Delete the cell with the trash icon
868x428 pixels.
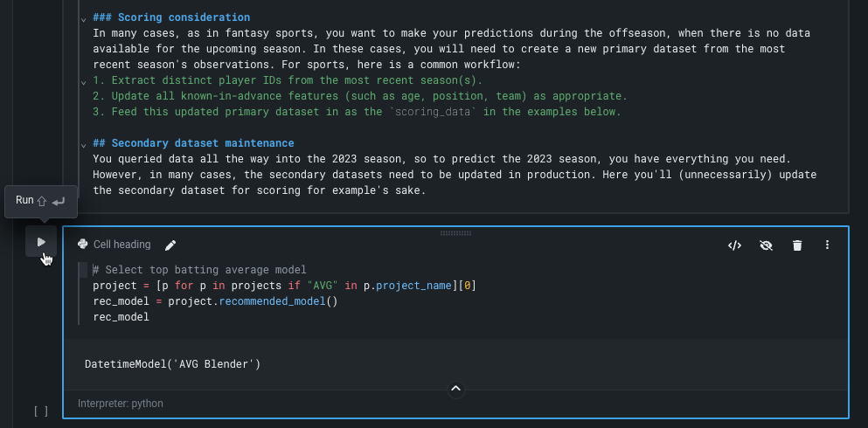point(797,245)
